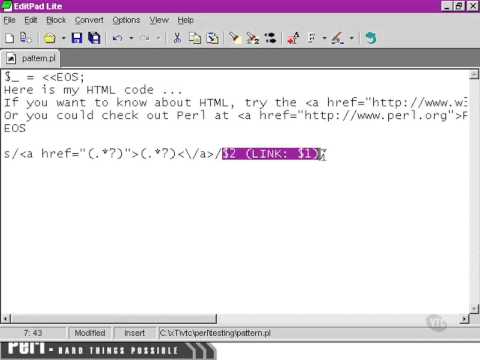480x360 pixels.
Task: Select the pattern.pl file tab
Action: coord(31,59)
